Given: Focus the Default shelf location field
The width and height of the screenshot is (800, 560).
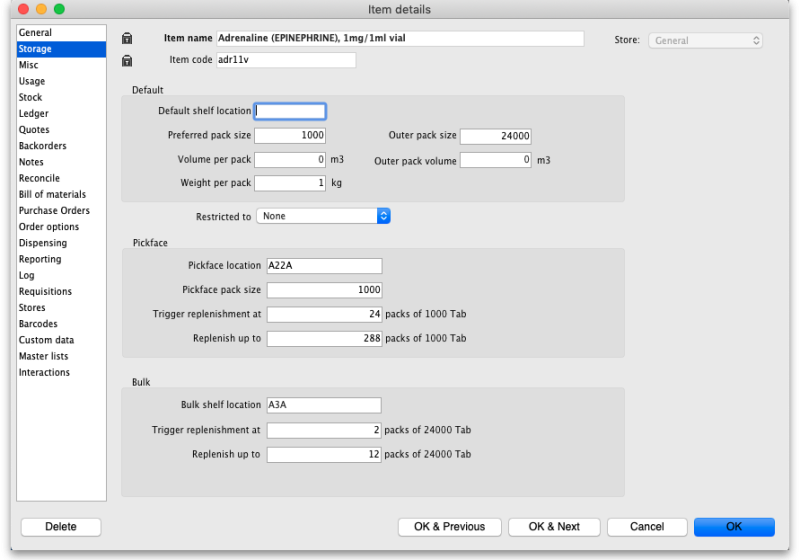Looking at the screenshot, I should (x=290, y=111).
